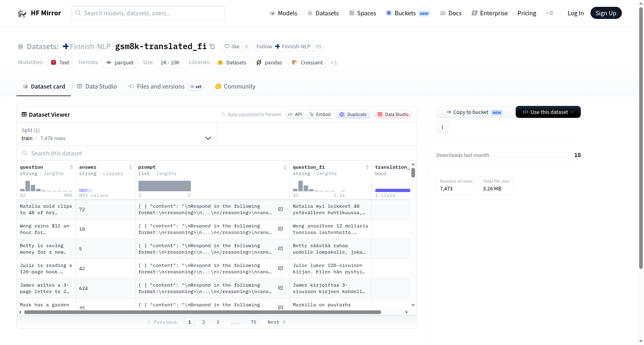Select the pandas library tag

[x=269, y=62]
